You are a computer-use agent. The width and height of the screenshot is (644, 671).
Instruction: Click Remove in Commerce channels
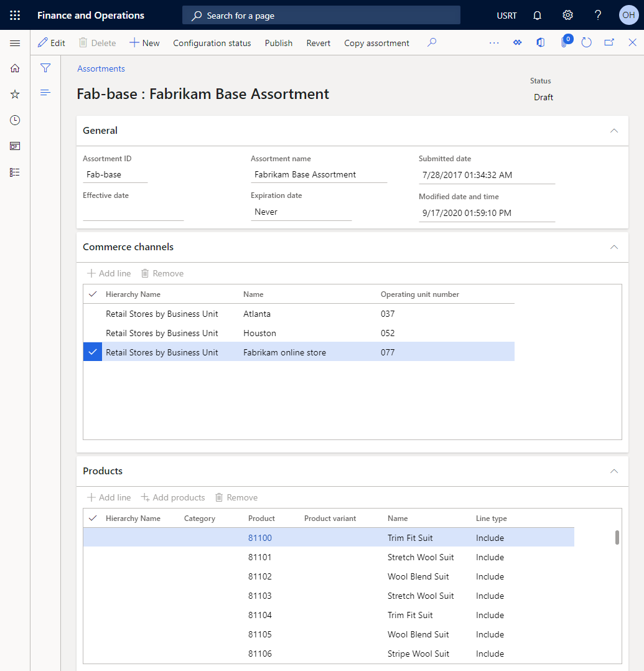pyautogui.click(x=162, y=273)
